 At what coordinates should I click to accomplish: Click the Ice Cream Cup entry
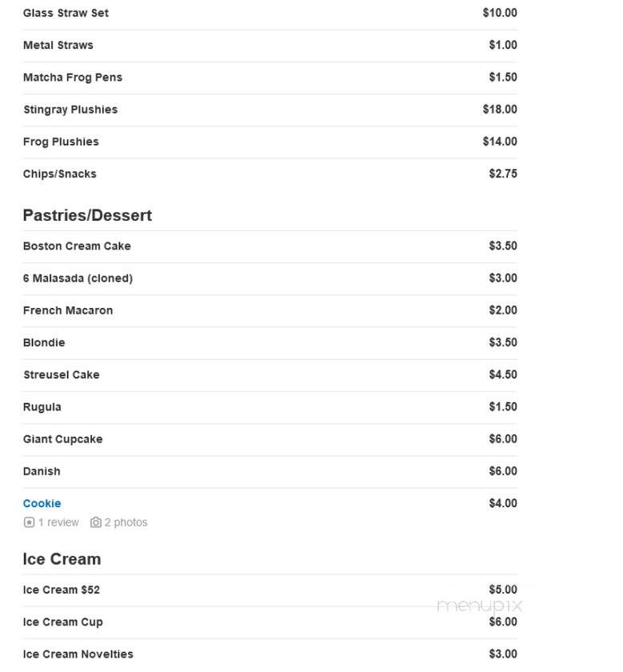(63, 622)
